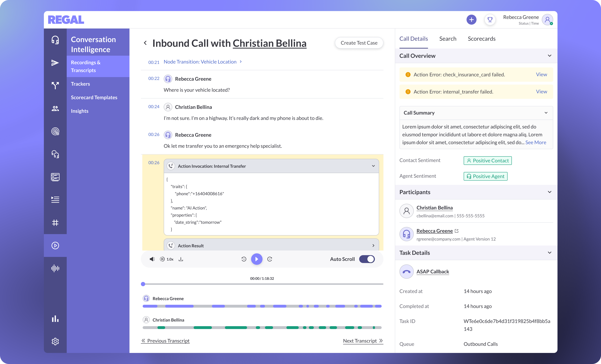
Task: Mute audio with the speaker icon
Action: [152, 259]
